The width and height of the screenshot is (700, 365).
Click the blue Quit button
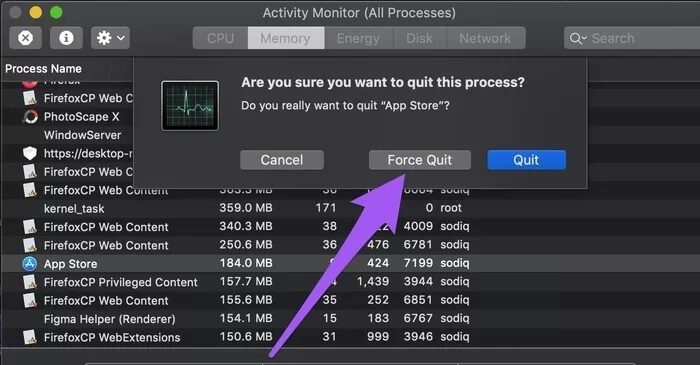pyautogui.click(x=526, y=160)
